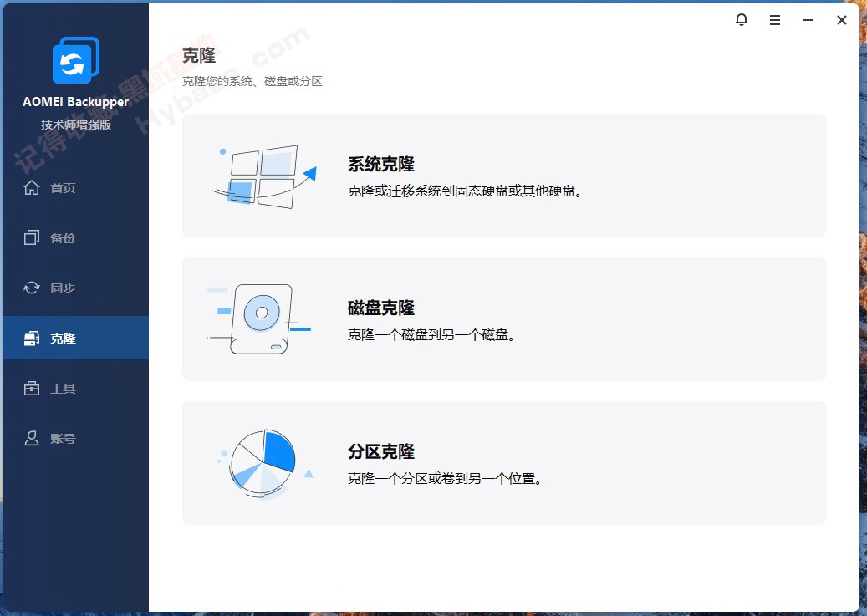Click the 账号 account icon in sidebar
The width and height of the screenshot is (867, 616).
(31, 438)
